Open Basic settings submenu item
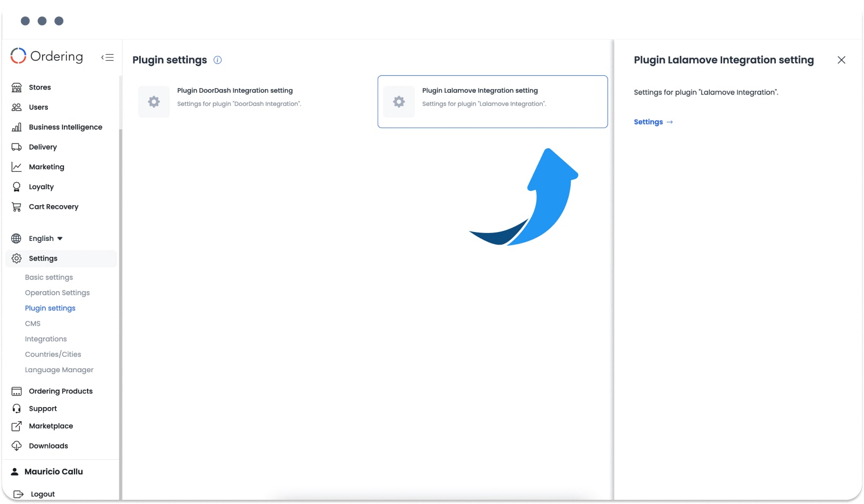 [x=49, y=277]
